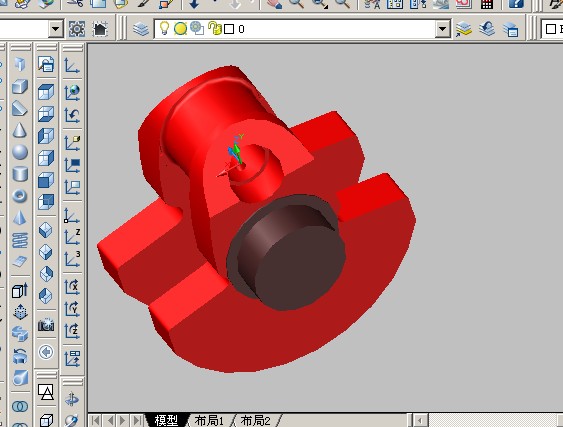Activate the Extrude tool
This screenshot has width=563, height=427.
(x=20, y=290)
